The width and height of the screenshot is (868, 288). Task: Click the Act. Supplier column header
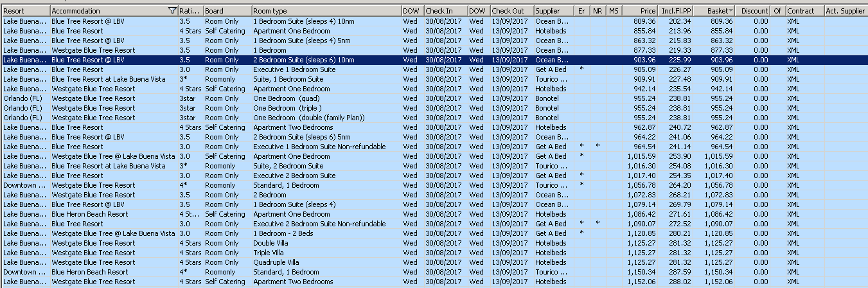point(846,11)
